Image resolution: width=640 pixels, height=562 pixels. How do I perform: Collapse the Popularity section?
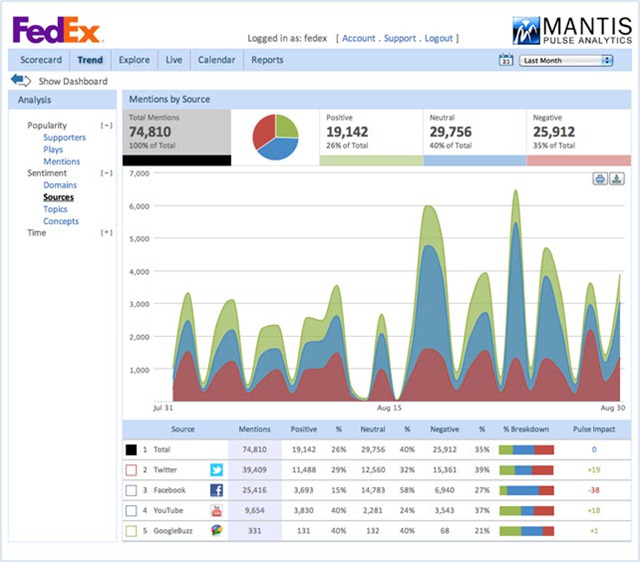pos(107,125)
